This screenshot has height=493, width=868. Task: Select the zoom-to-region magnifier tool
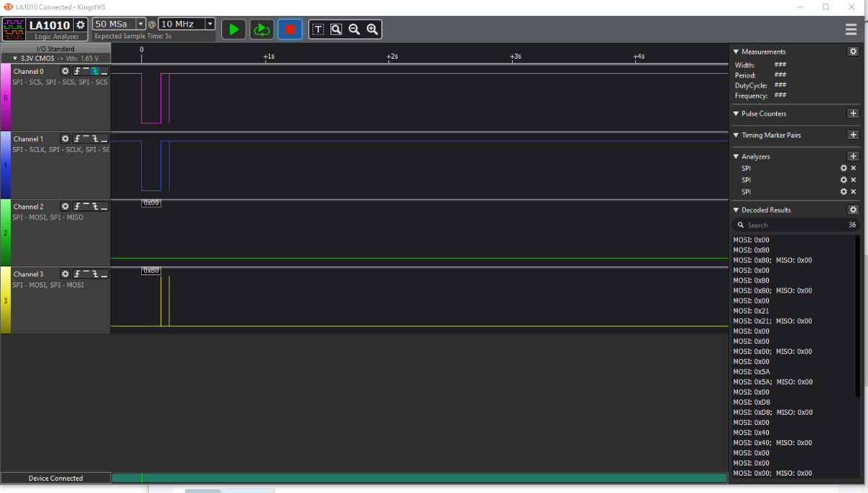pos(336,29)
